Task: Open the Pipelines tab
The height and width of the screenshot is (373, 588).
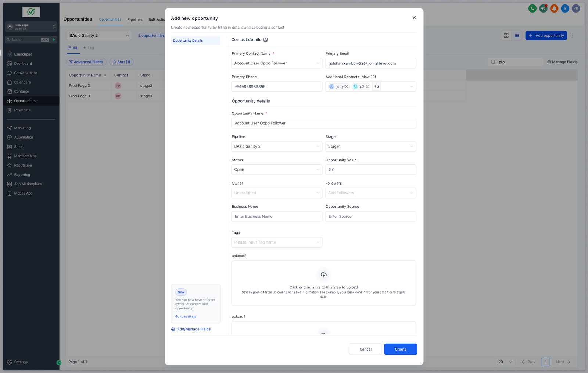Action: coord(135,20)
